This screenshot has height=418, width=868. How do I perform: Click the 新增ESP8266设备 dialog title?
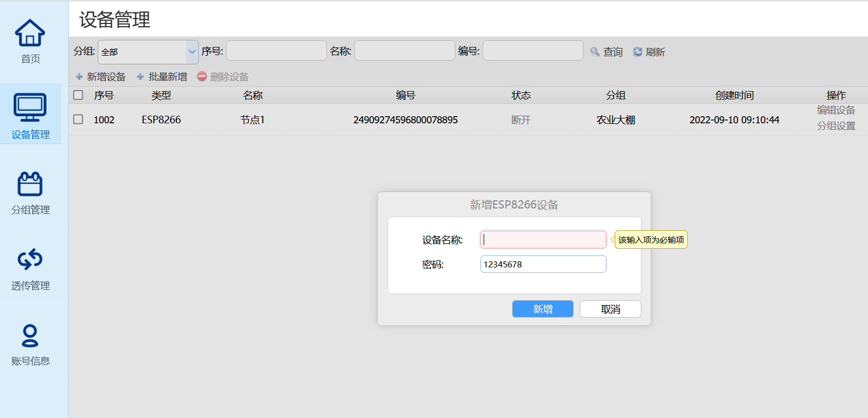pos(514,205)
